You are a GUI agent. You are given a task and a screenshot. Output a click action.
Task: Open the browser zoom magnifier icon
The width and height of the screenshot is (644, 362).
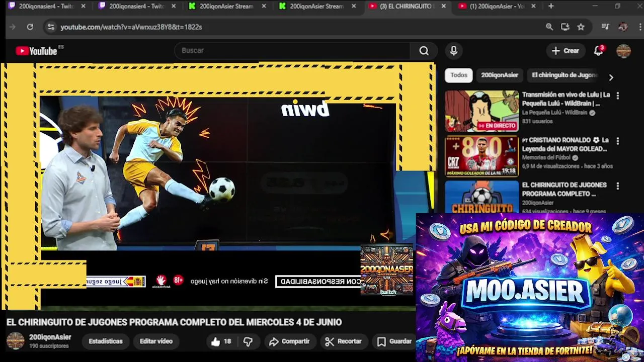(549, 27)
